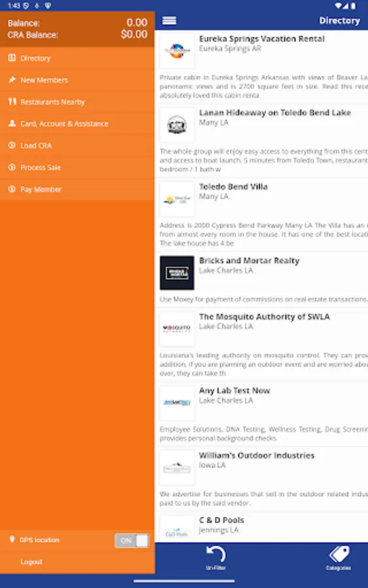Click the 'Directory' header title

click(x=339, y=21)
